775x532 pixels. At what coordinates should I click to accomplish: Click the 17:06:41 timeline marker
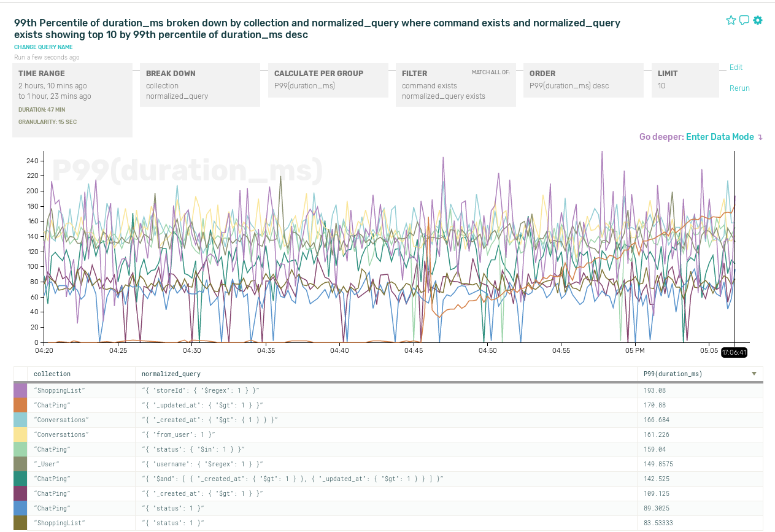click(x=734, y=353)
